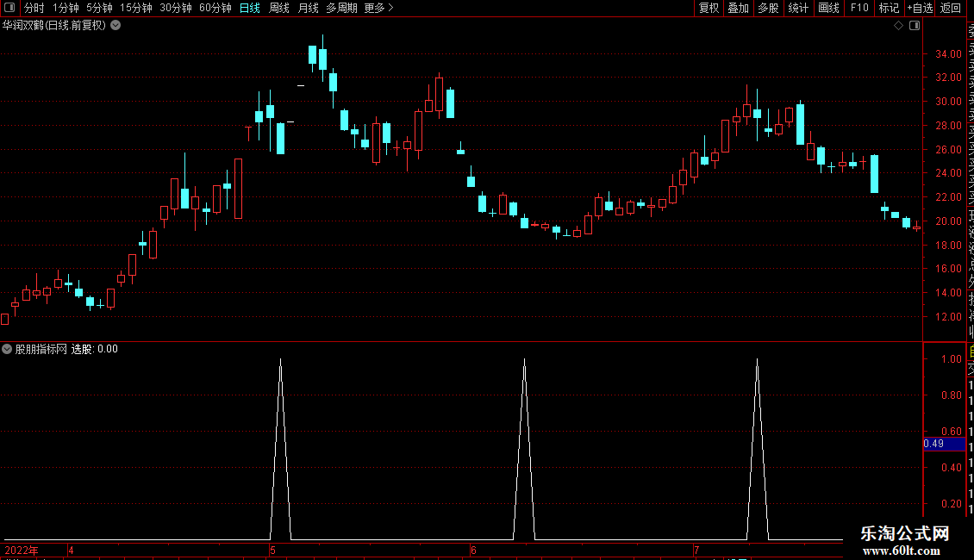
Task: Switch to the 周线 weekly chart
Action: tap(279, 8)
